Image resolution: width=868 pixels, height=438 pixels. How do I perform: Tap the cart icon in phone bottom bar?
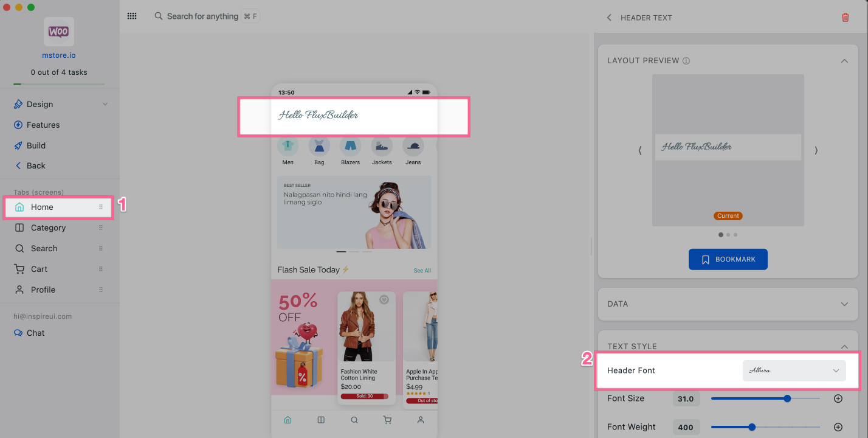click(387, 420)
